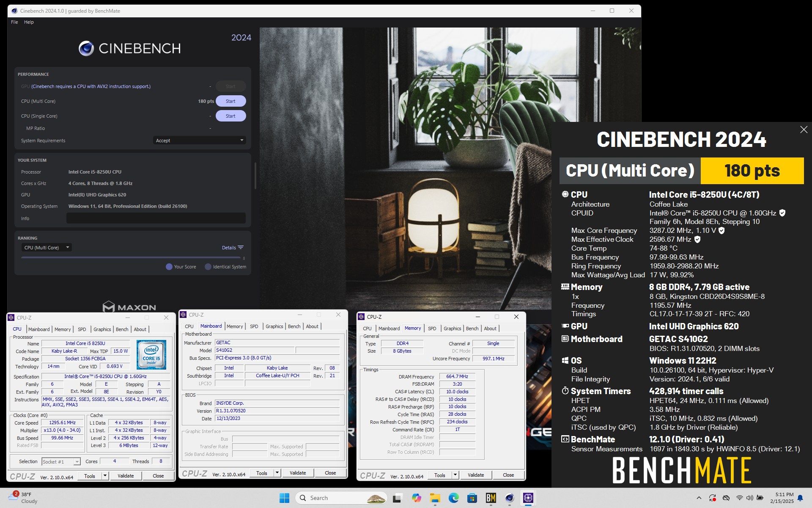Expand Tools dropdown arrow in right CPU-Z window
This screenshot has height=508, width=812.
(x=455, y=475)
